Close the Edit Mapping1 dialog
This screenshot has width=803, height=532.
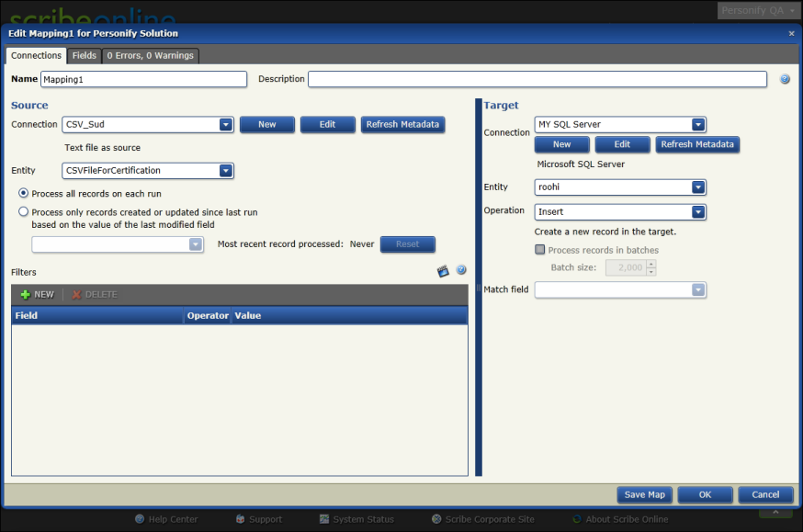click(791, 34)
